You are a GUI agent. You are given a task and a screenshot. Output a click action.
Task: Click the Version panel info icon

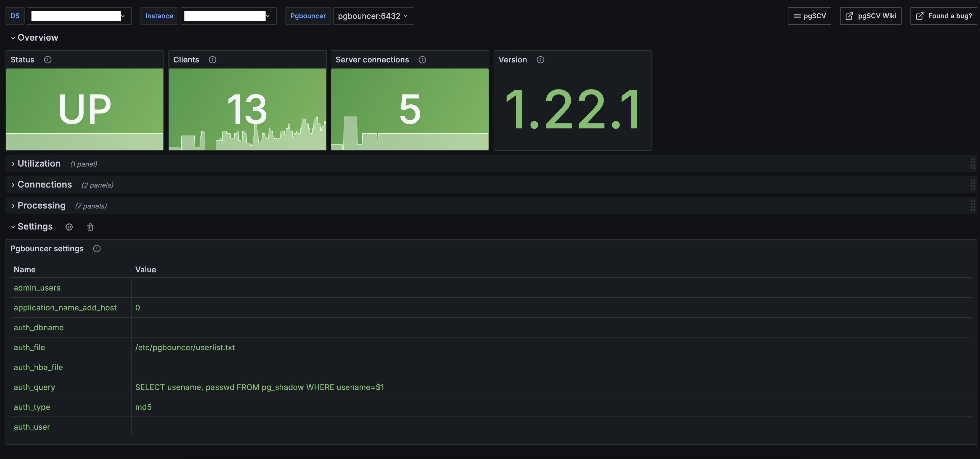coord(540,60)
